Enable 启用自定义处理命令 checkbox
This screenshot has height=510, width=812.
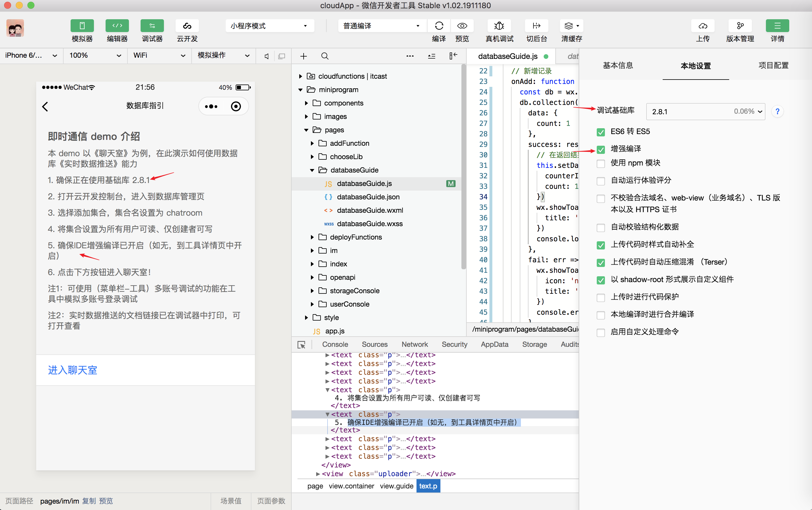[601, 333]
